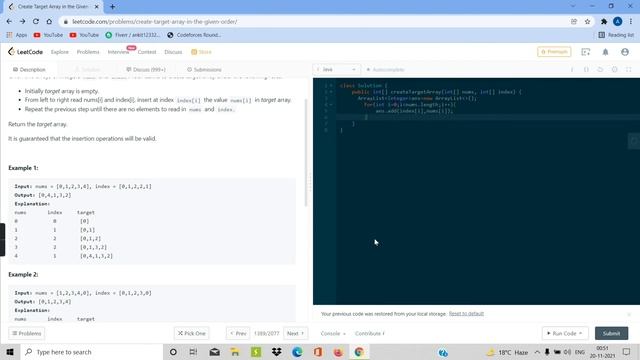The image size is (640, 360).
Task: Click the description panel scrollbar
Action: click(x=306, y=153)
